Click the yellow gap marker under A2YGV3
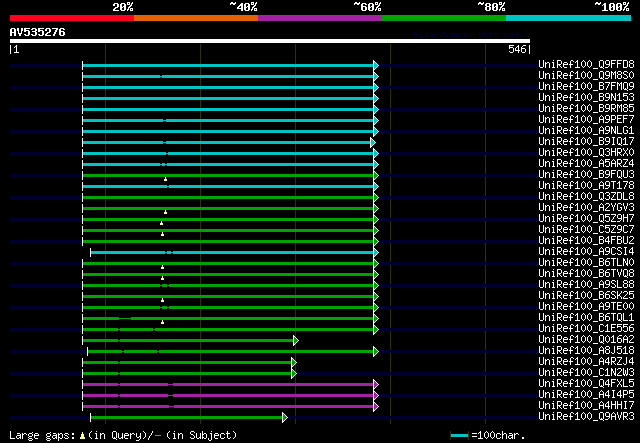 (165, 212)
